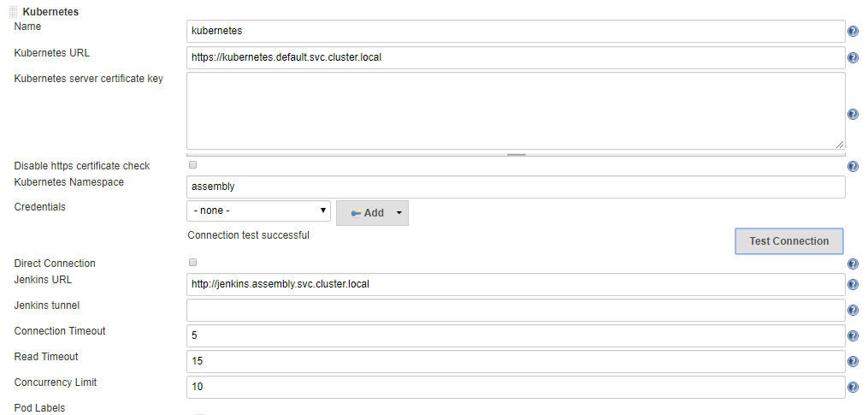Open help for Kubernetes URL field

pyautogui.click(x=853, y=57)
